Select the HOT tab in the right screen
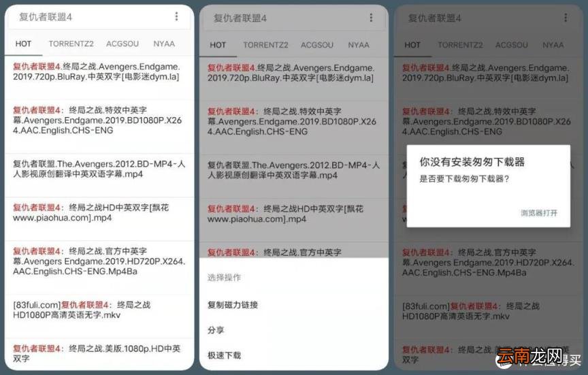This screenshot has height=375, width=588. pyautogui.click(x=412, y=45)
